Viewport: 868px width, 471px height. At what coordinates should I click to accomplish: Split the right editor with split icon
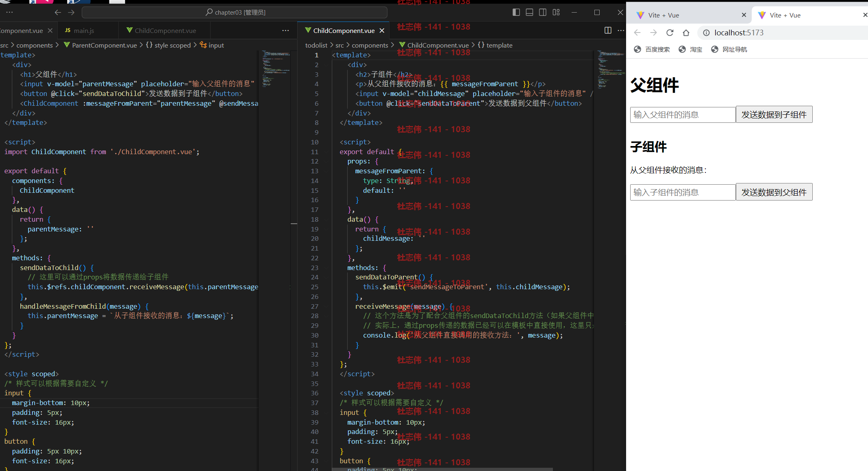tap(608, 31)
